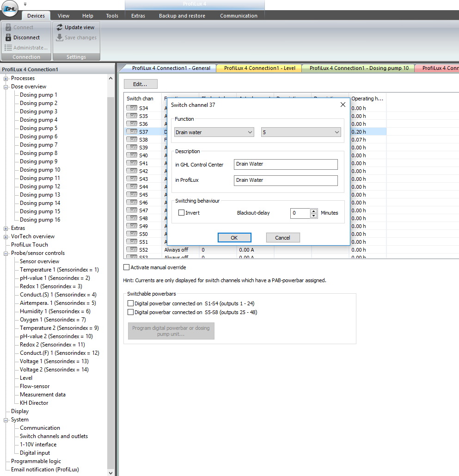Open the Extras ribbon tab

pyautogui.click(x=138, y=16)
